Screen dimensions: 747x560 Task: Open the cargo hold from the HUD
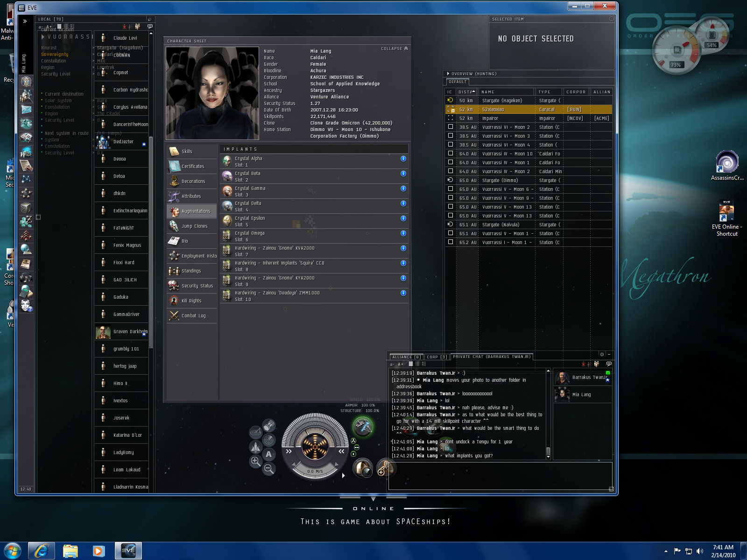coord(269,425)
